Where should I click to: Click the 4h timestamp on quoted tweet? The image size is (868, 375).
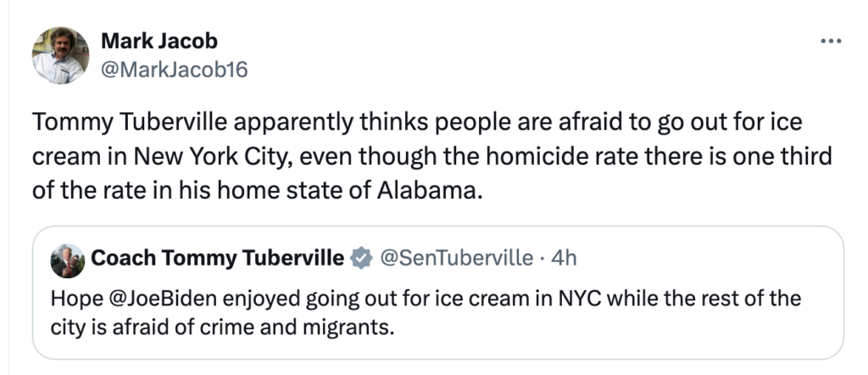pyautogui.click(x=564, y=257)
